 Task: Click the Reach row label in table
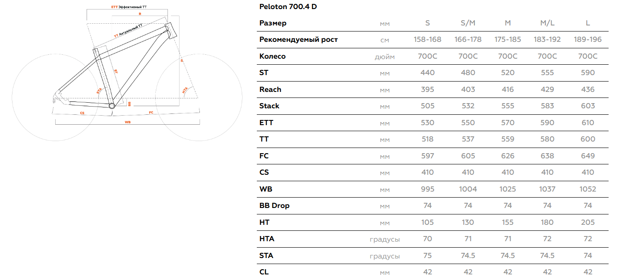[270, 89]
